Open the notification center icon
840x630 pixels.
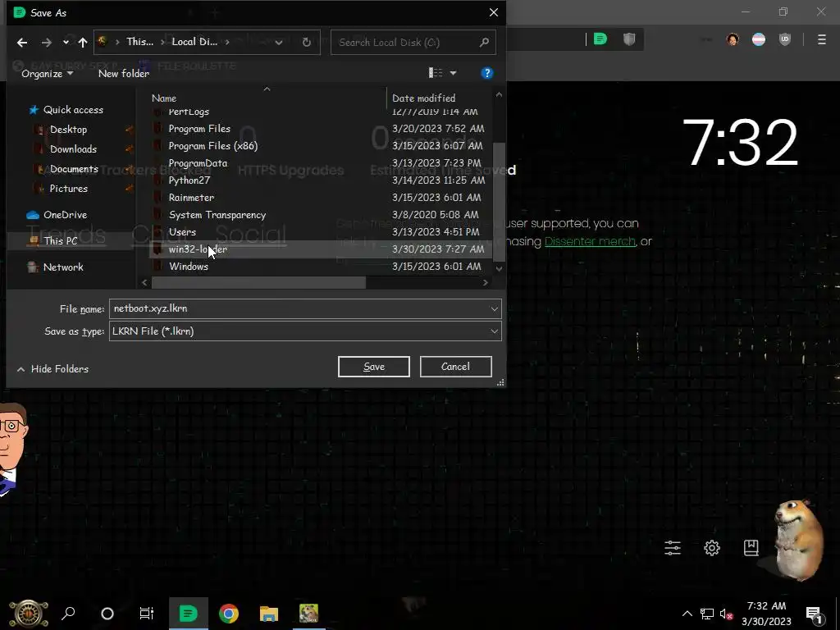(x=814, y=614)
